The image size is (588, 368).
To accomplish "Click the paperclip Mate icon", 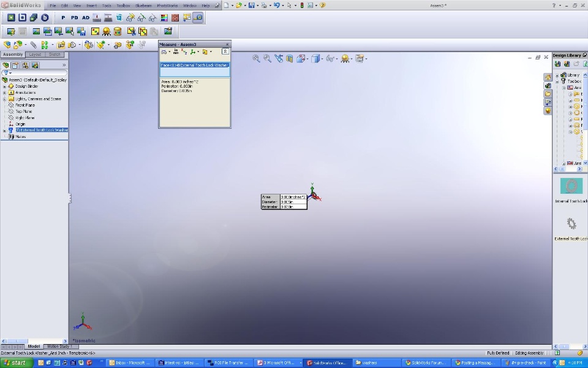I will tap(33, 45).
